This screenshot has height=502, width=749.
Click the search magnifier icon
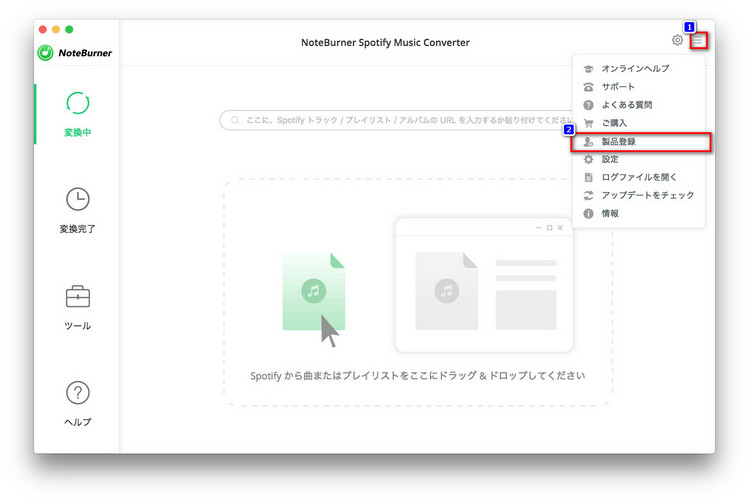point(235,120)
